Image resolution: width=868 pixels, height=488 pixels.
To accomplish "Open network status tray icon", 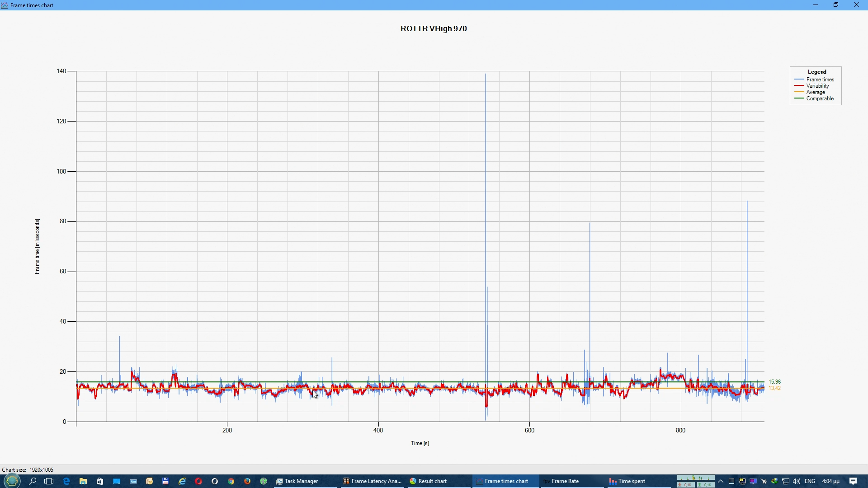I will (x=786, y=481).
